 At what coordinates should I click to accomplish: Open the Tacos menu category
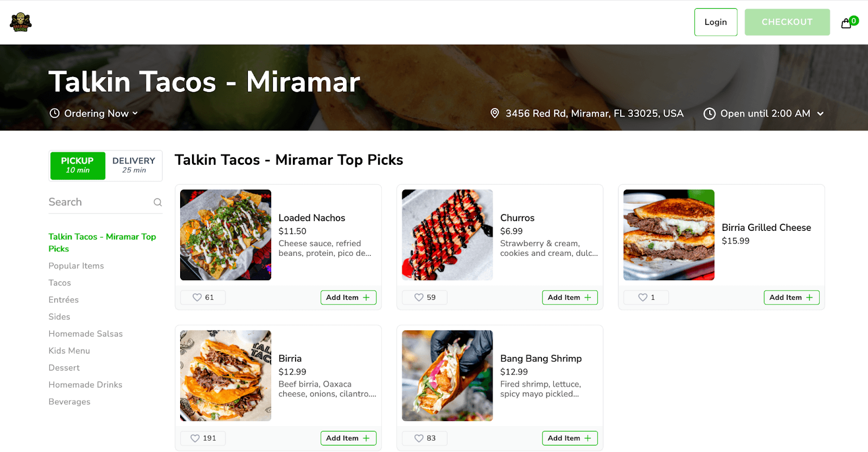click(x=60, y=283)
